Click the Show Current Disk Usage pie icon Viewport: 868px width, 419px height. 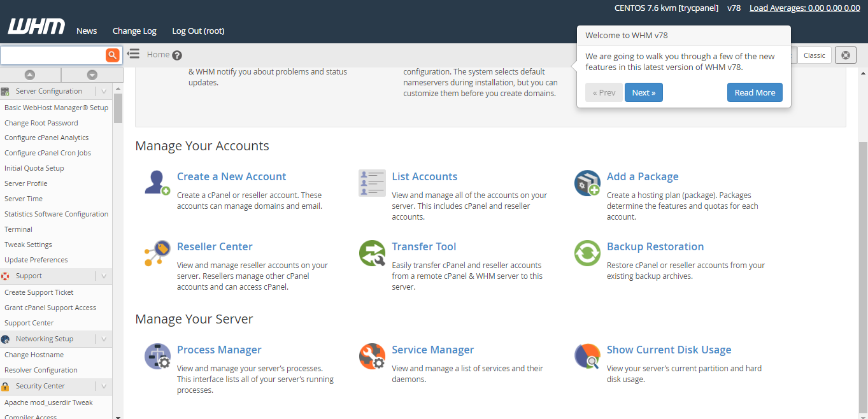pos(587,356)
